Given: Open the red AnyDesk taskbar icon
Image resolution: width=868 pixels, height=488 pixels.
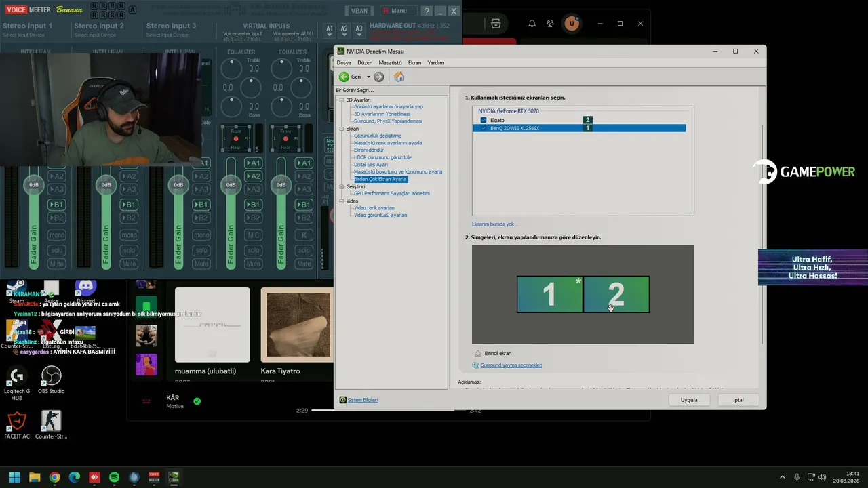Looking at the screenshot, I should (94, 477).
